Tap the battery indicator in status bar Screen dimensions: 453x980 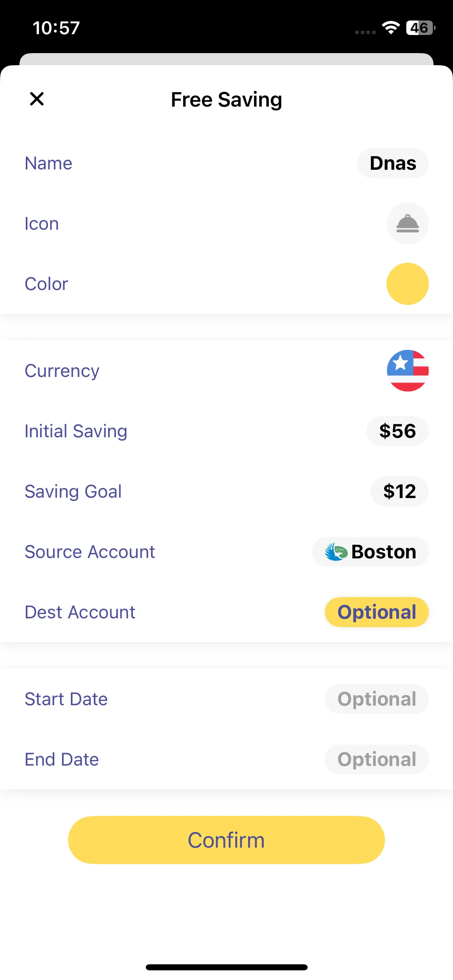(420, 28)
